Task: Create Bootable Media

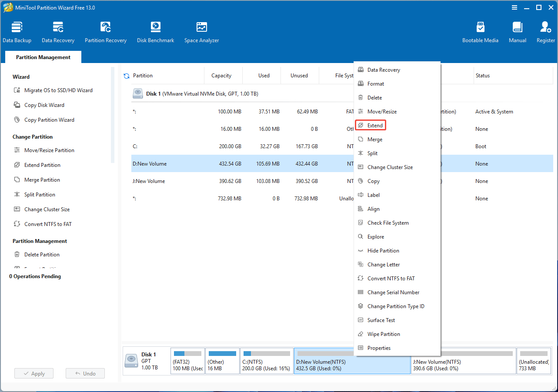Action: tap(480, 32)
